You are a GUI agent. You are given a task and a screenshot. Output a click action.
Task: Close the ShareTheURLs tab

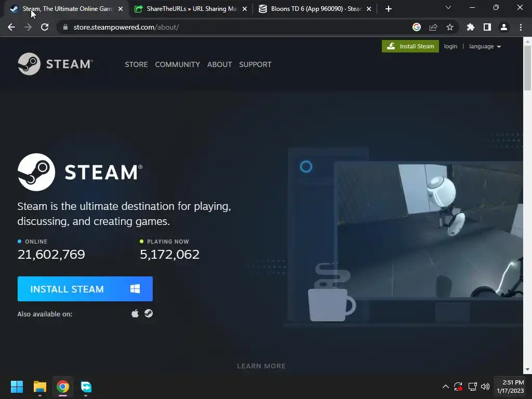[245, 9]
